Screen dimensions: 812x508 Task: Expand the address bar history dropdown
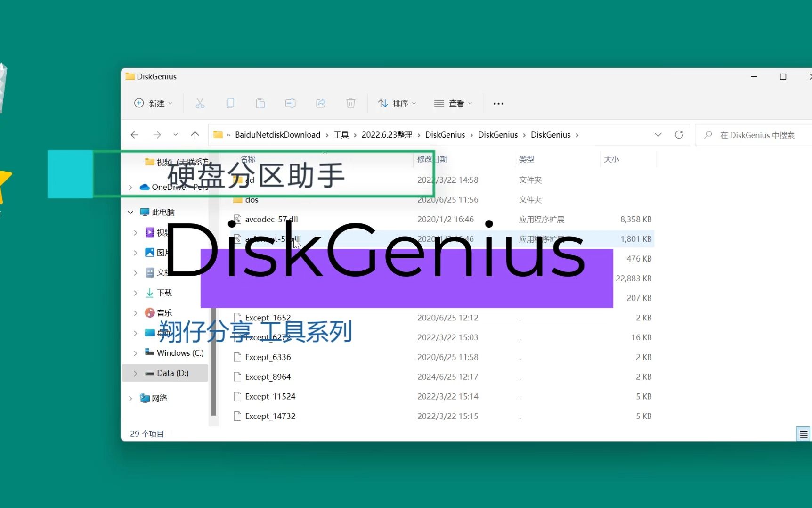(x=658, y=135)
